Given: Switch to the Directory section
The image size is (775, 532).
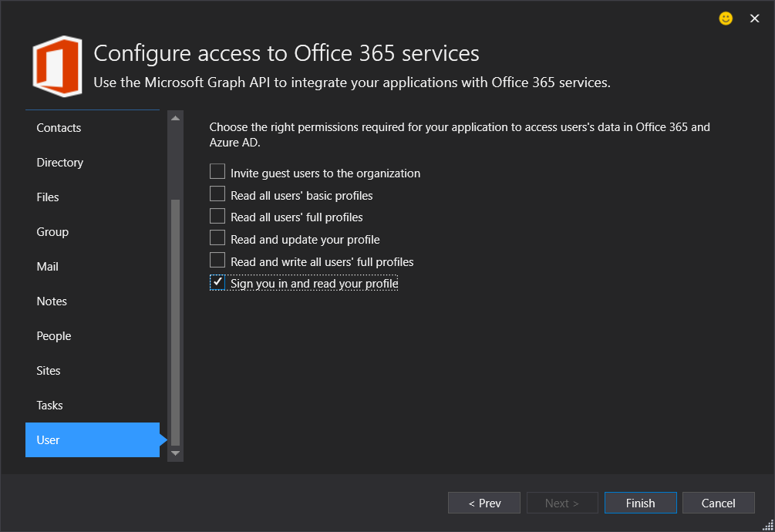Looking at the screenshot, I should click(x=59, y=163).
